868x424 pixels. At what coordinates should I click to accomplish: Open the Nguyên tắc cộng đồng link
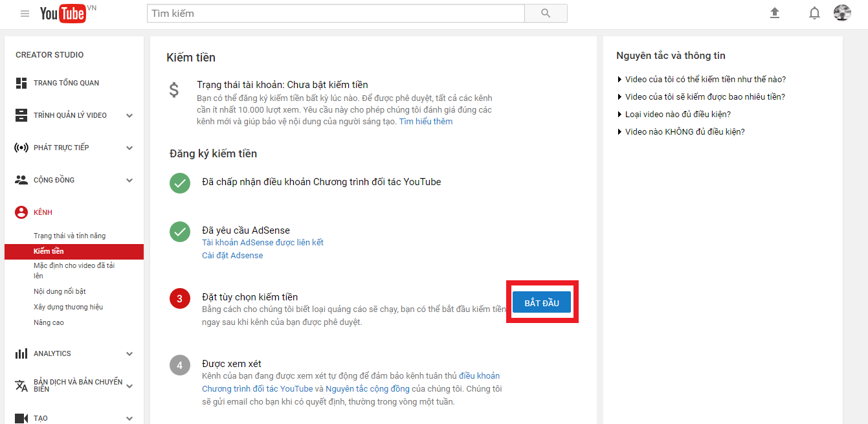tap(368, 389)
